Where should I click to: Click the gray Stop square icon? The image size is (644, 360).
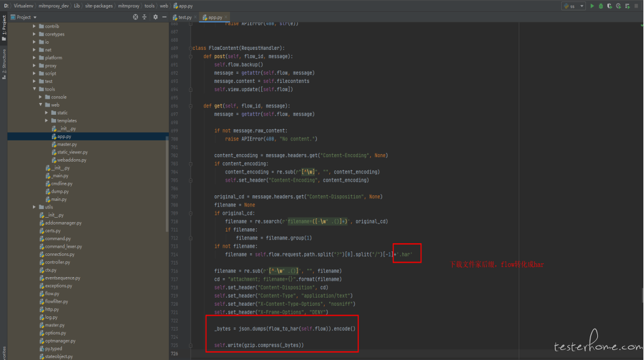(x=636, y=6)
